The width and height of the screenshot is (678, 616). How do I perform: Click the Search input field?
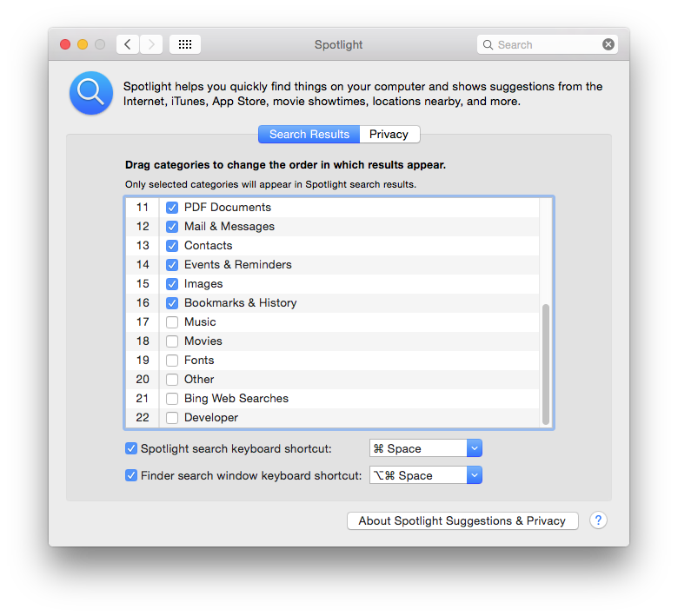point(547,44)
